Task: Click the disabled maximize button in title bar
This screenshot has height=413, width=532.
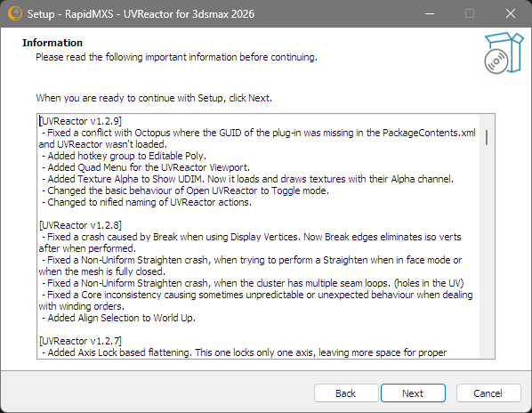Action: [x=470, y=13]
